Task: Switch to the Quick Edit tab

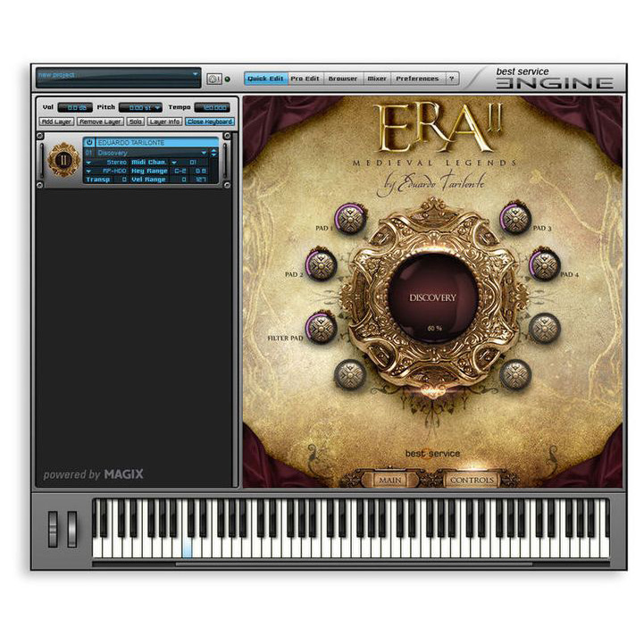Action: [266, 79]
